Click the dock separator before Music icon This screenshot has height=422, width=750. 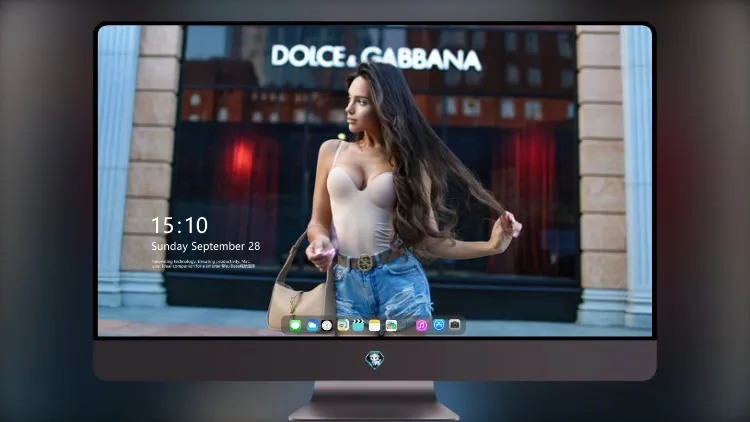coord(407,326)
